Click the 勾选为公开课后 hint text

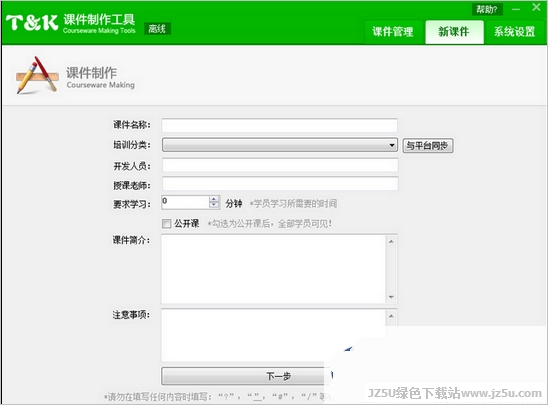[269, 224]
